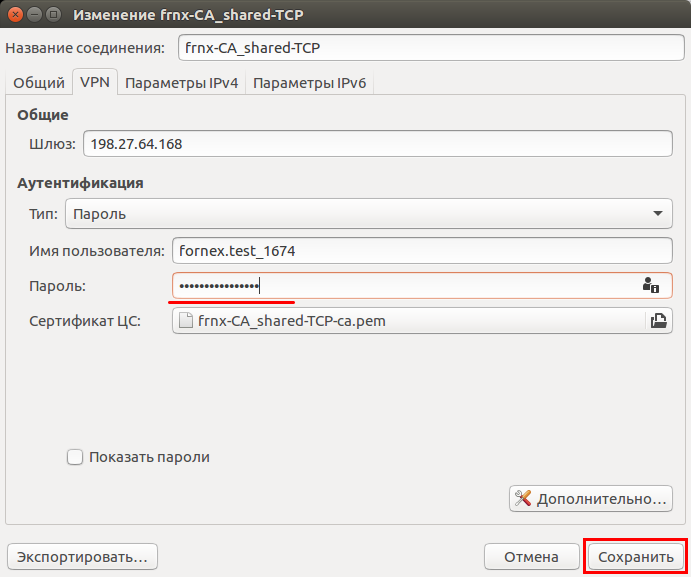The height and width of the screenshot is (577, 691).
Task: Open the Параметры IPv4 tab
Action: 182,83
